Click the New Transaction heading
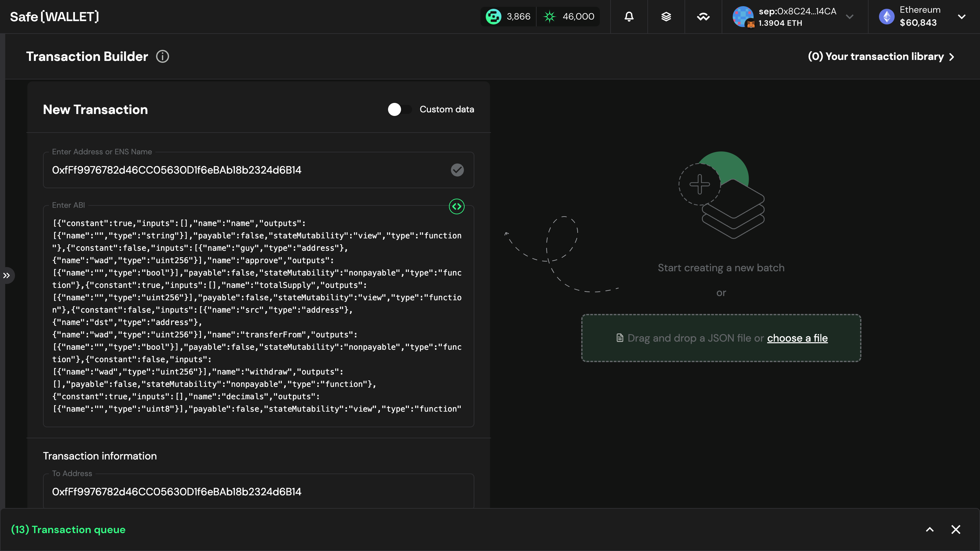The width and height of the screenshot is (980, 551). [95, 109]
